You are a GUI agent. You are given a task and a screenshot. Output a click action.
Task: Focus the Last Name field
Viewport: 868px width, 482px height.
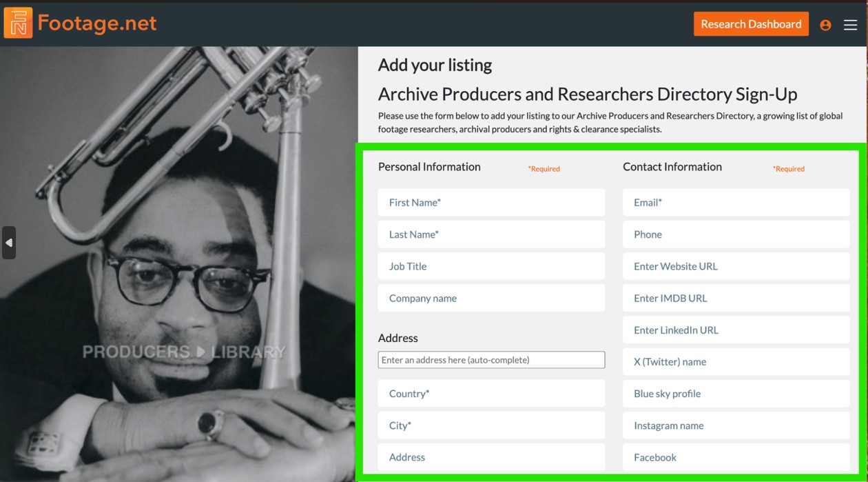491,234
